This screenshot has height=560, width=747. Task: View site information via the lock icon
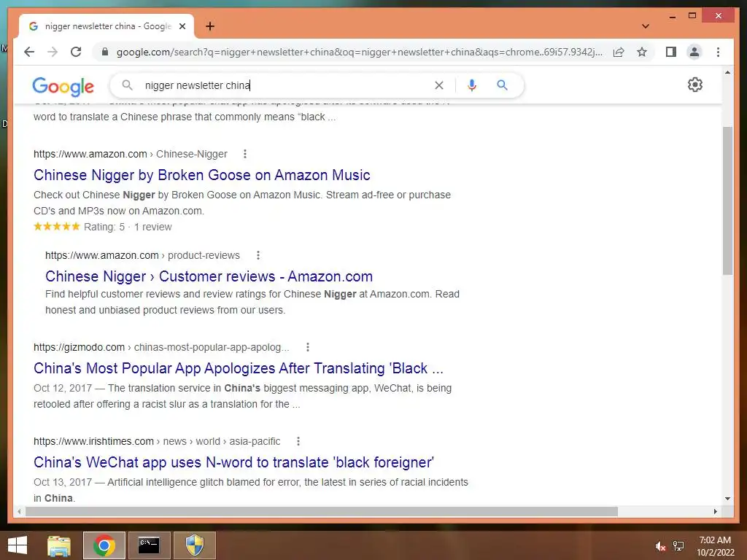click(x=105, y=52)
